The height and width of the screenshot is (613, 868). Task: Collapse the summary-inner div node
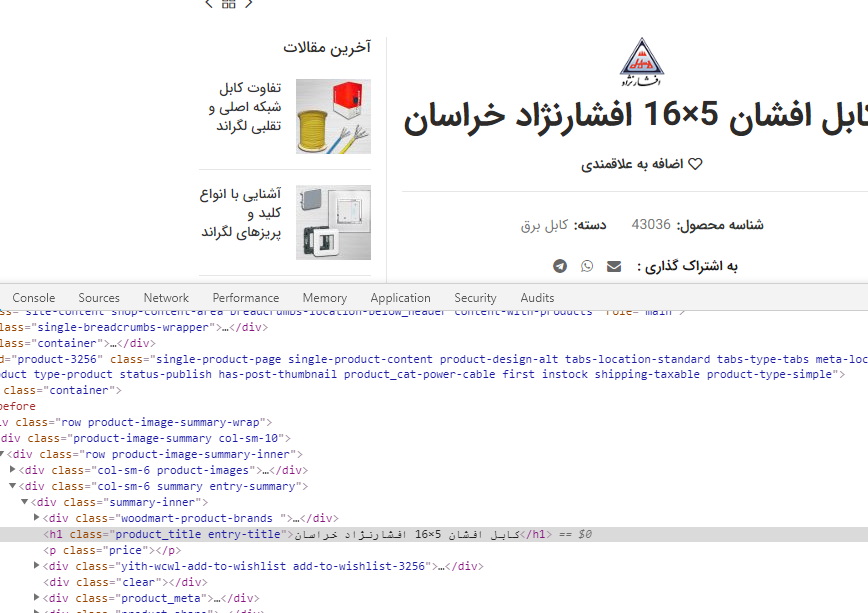[x=25, y=502]
